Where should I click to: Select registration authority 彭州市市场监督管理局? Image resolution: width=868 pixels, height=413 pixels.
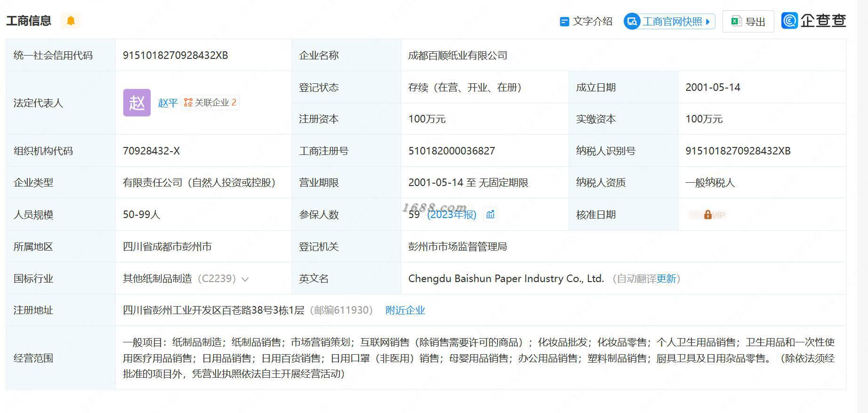tap(458, 247)
